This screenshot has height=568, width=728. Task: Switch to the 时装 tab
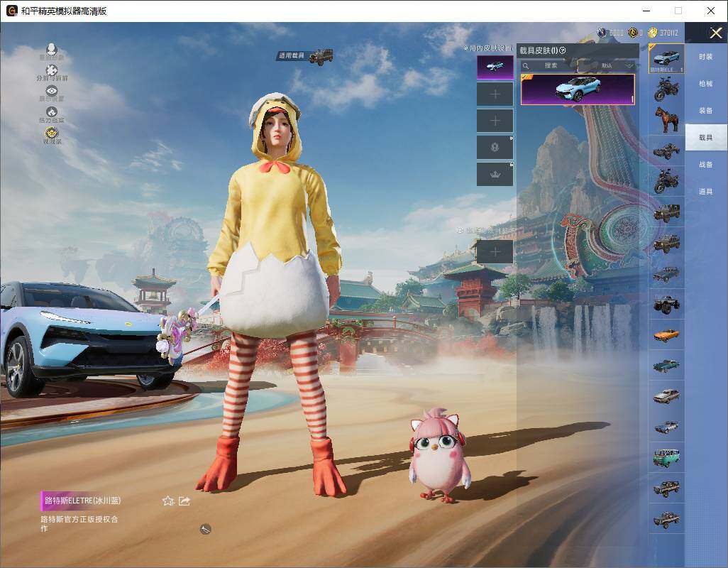[x=705, y=57]
